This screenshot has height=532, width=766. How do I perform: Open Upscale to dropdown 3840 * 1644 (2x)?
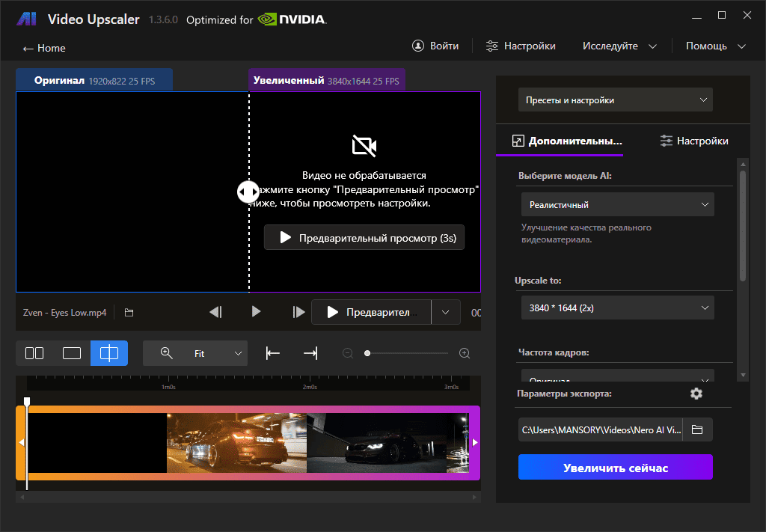pyautogui.click(x=617, y=308)
